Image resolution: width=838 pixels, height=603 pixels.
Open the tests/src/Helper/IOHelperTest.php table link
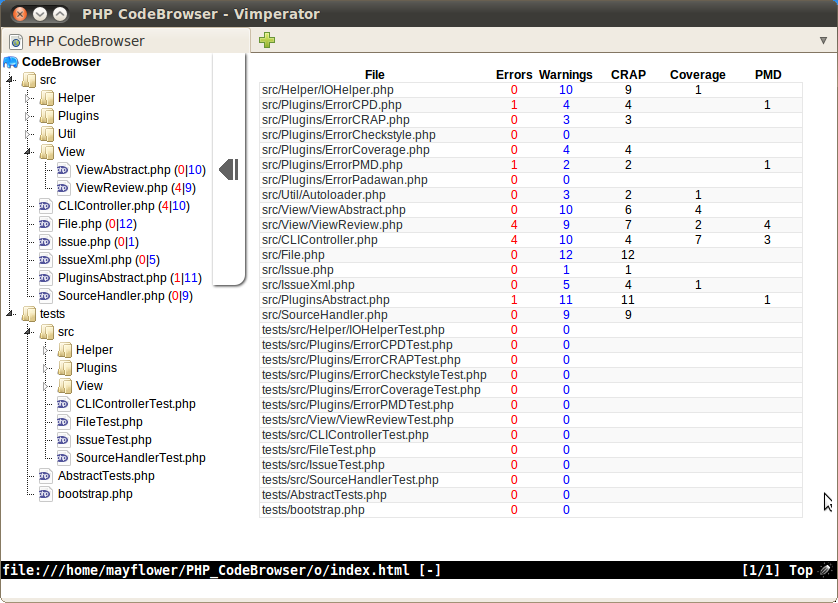[x=353, y=330]
